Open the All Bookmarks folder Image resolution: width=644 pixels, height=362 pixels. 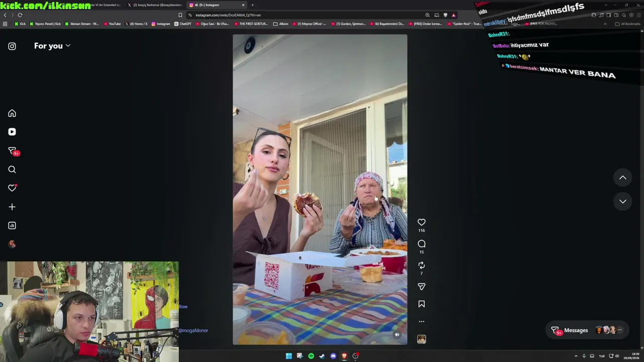pos(628,24)
